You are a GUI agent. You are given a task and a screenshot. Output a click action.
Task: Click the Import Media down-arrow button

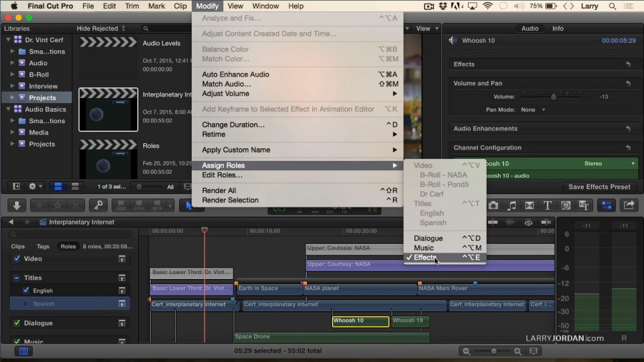click(x=17, y=206)
